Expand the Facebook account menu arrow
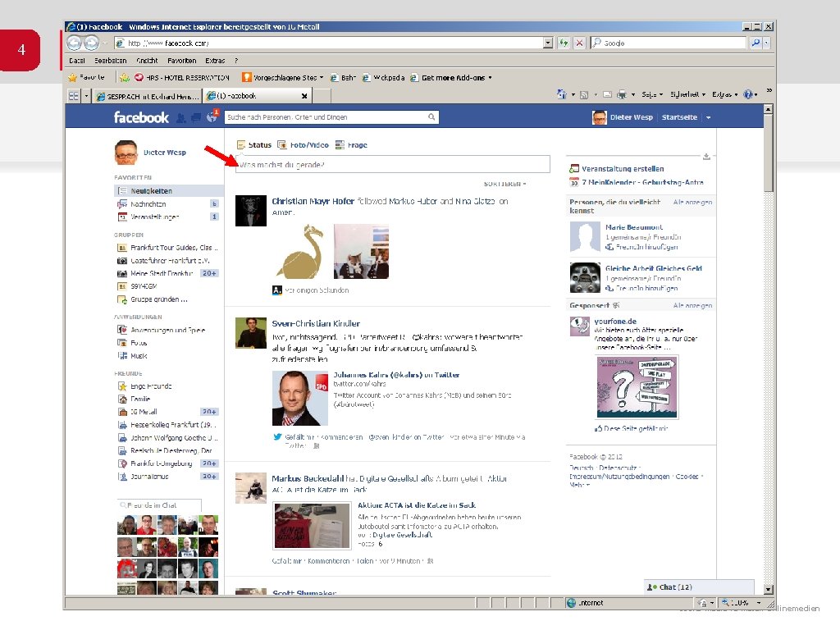Image resolution: width=840 pixels, height=630 pixels. coord(708,117)
